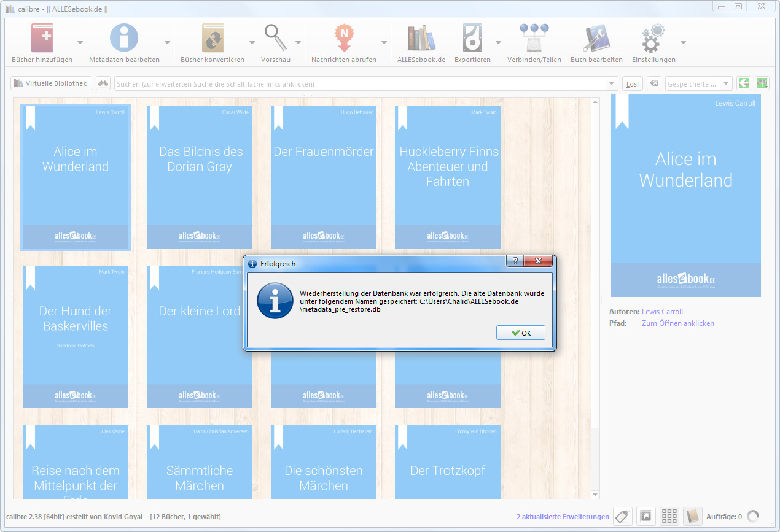Click the Aufträge: 0 jobs label

click(x=724, y=517)
